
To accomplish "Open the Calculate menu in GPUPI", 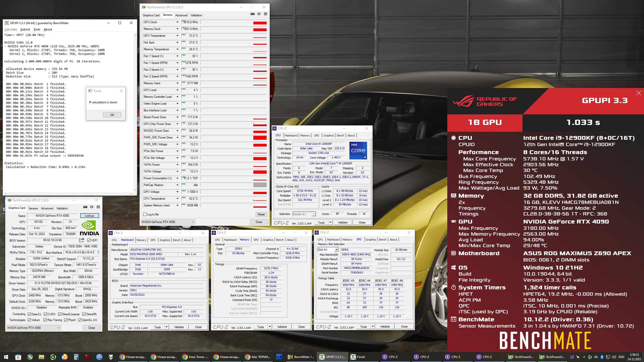I will click(11, 29).
